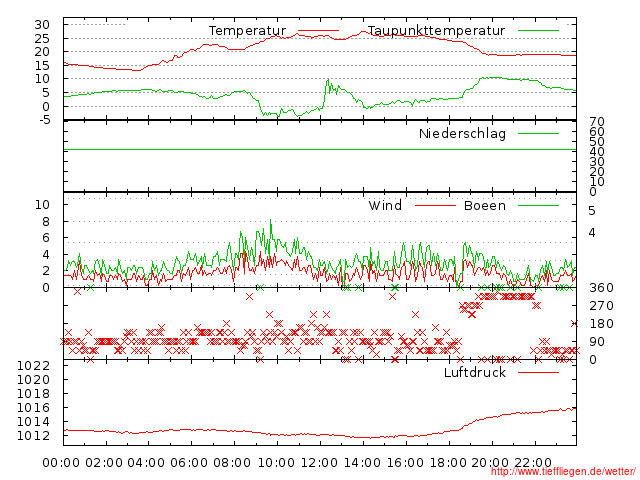Viewport: 640px width, 480px height.
Task: Click the 12:00 time axis label
Action: coord(319,463)
